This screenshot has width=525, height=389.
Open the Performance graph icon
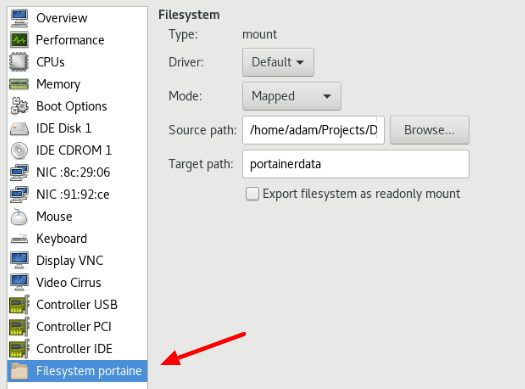click(19, 40)
